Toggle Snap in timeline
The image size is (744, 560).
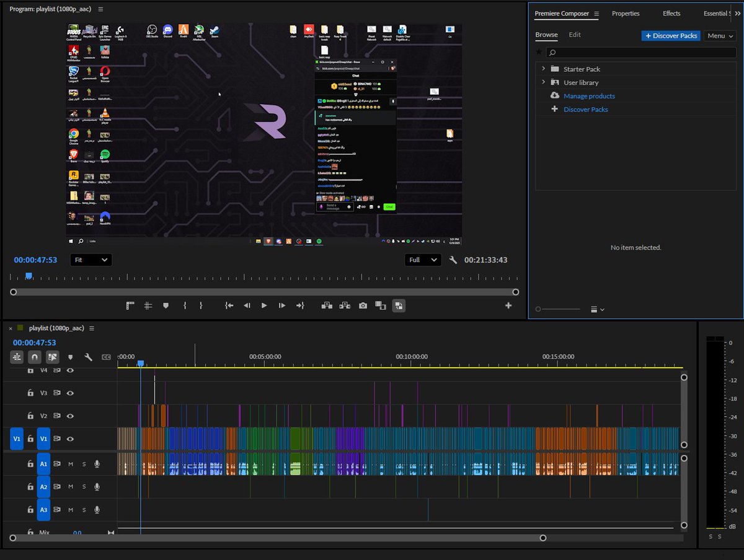35,357
